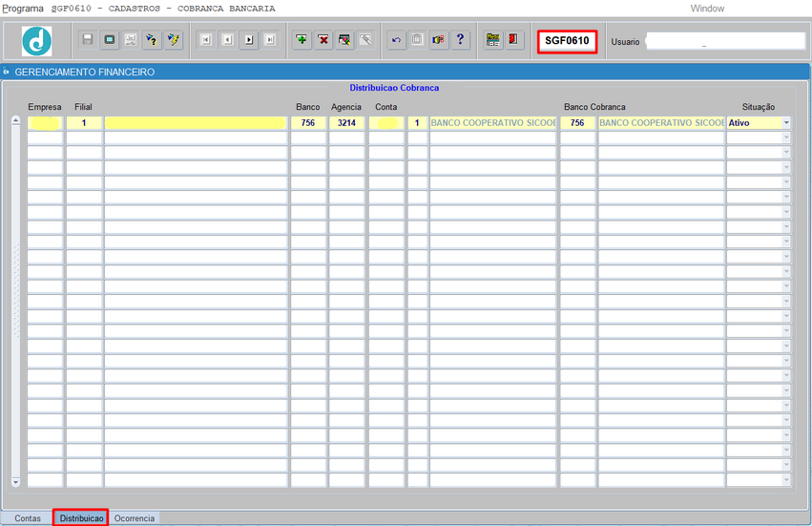Switch to the Contas tab
812x526 pixels.
point(28,518)
